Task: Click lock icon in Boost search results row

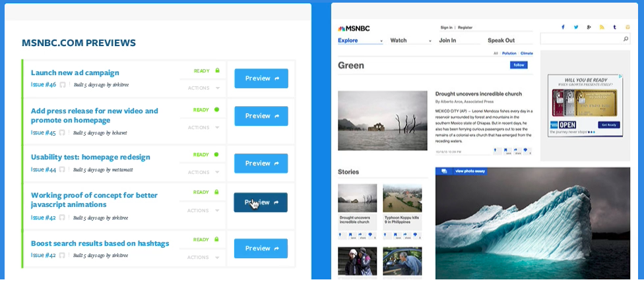Action: (x=216, y=239)
